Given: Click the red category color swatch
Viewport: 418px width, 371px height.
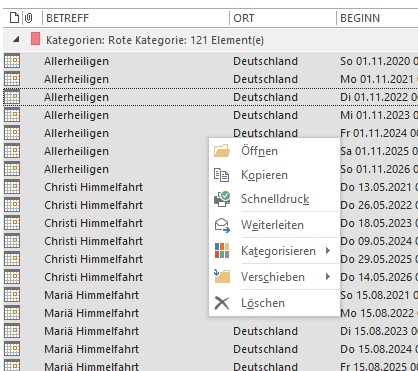Looking at the screenshot, I should (x=35, y=39).
